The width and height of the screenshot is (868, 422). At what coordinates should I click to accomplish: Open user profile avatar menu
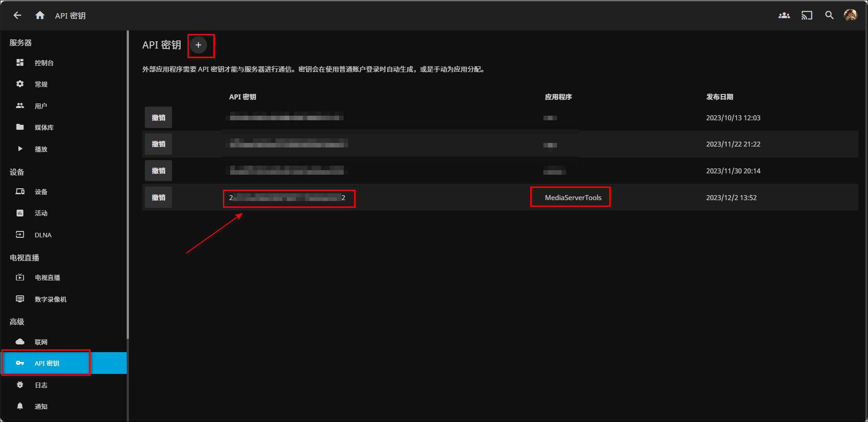tap(850, 15)
